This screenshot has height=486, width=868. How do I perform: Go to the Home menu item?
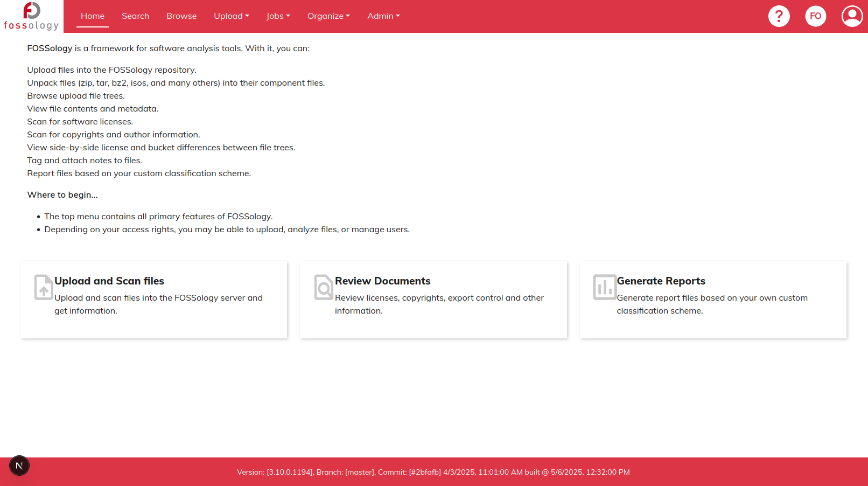(93, 16)
